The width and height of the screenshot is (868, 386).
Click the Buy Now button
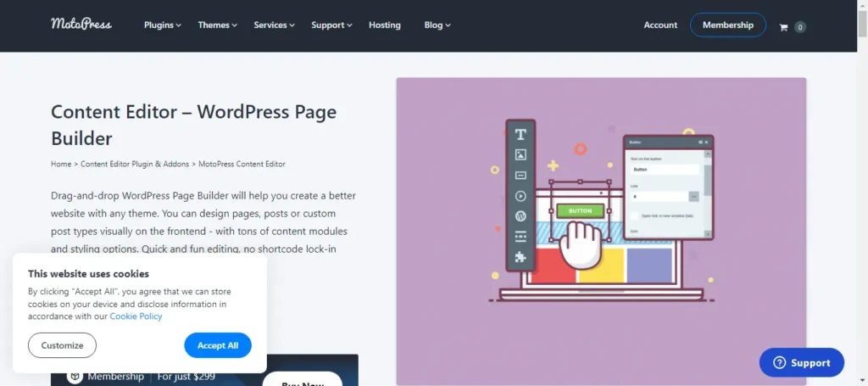[303, 381]
